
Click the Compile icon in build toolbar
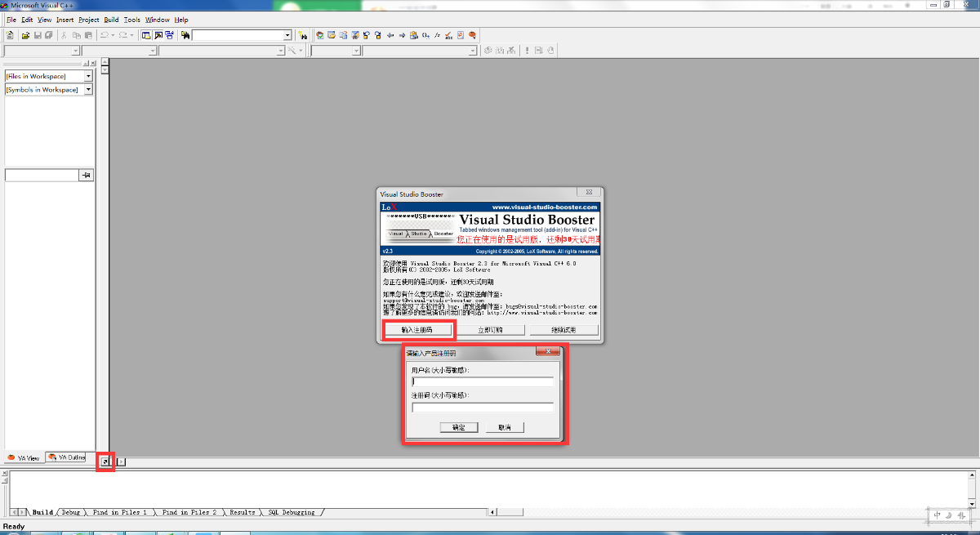coord(488,51)
